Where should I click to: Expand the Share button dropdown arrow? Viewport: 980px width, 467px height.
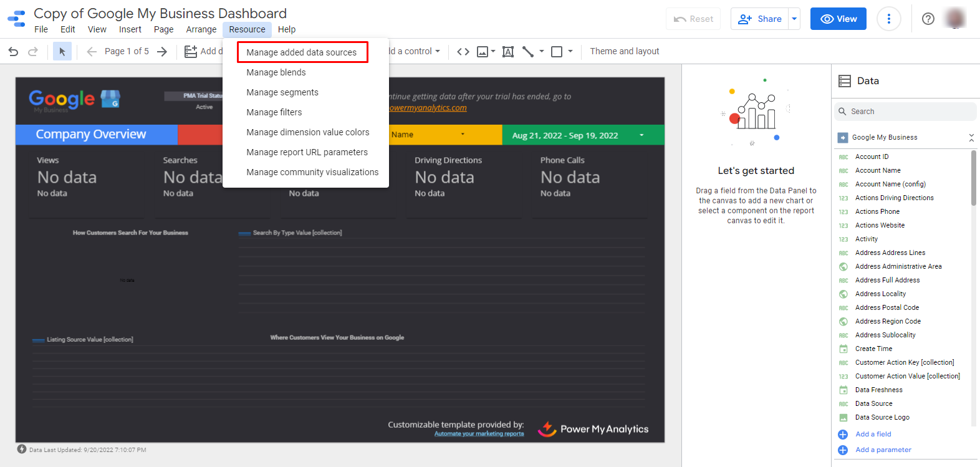coord(794,19)
